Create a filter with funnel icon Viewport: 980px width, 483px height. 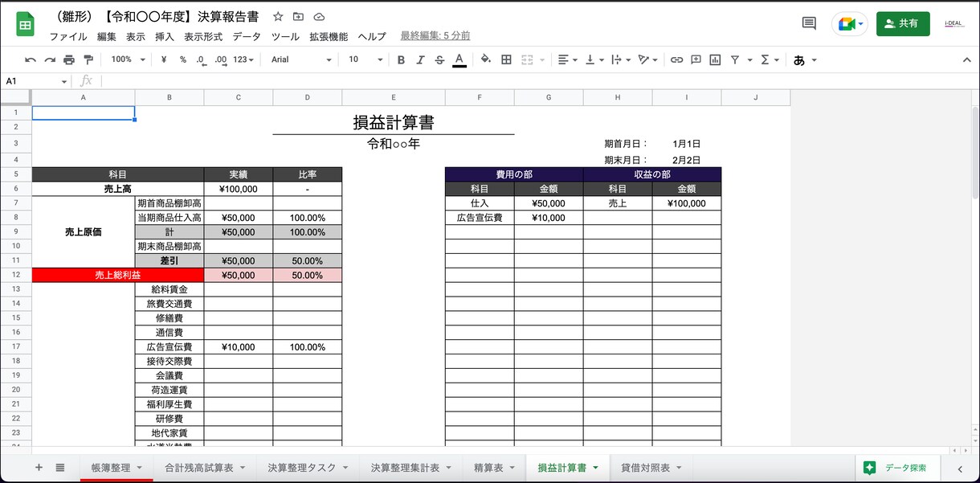[x=734, y=59]
